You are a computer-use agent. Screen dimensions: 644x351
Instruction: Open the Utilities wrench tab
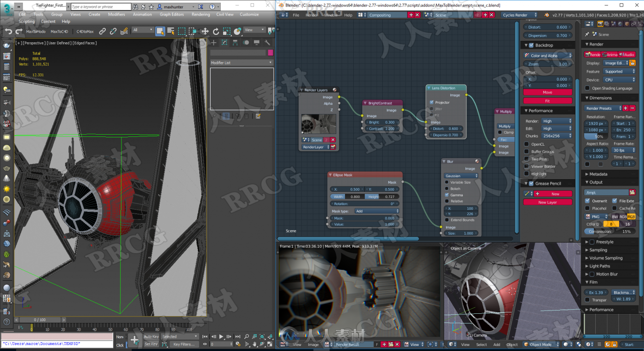267,43
